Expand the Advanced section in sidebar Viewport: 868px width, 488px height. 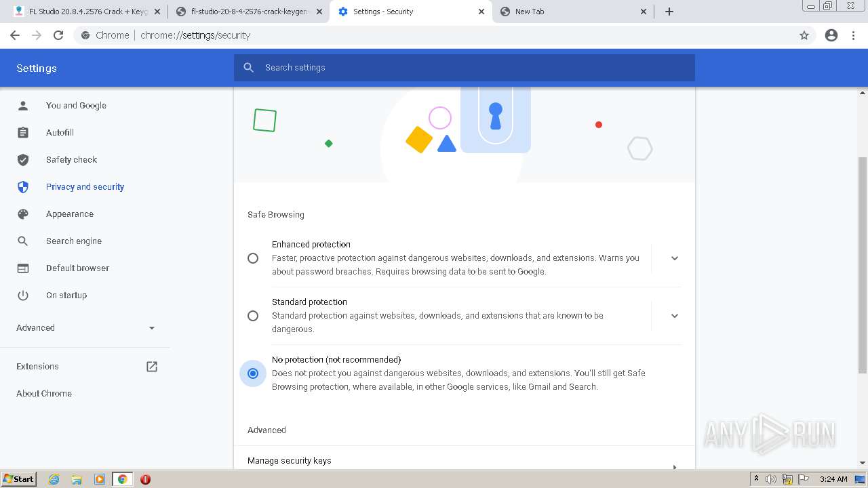coord(85,328)
